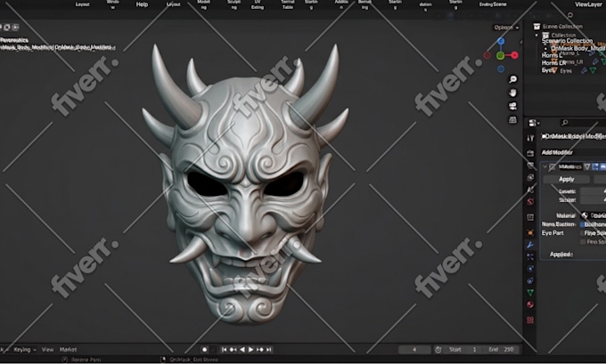The height and width of the screenshot is (364, 606).
Task: Select the Horns_L object in outliner
Action: tap(571, 55)
